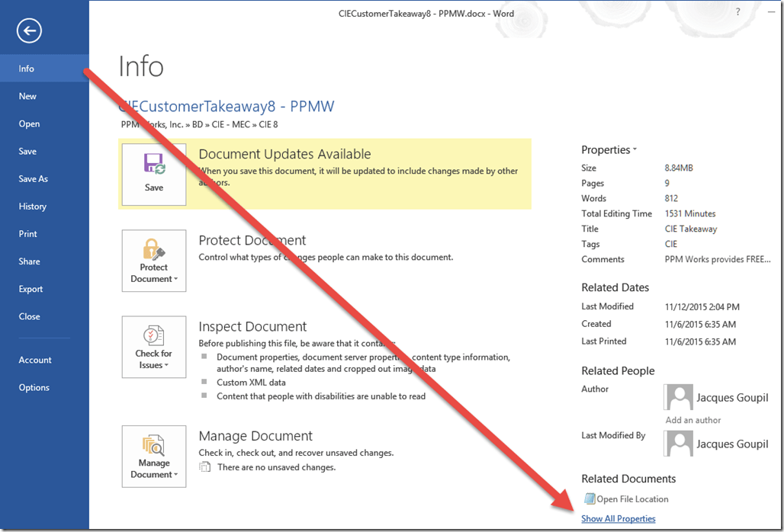Choose Close in the sidebar

pos(44,316)
